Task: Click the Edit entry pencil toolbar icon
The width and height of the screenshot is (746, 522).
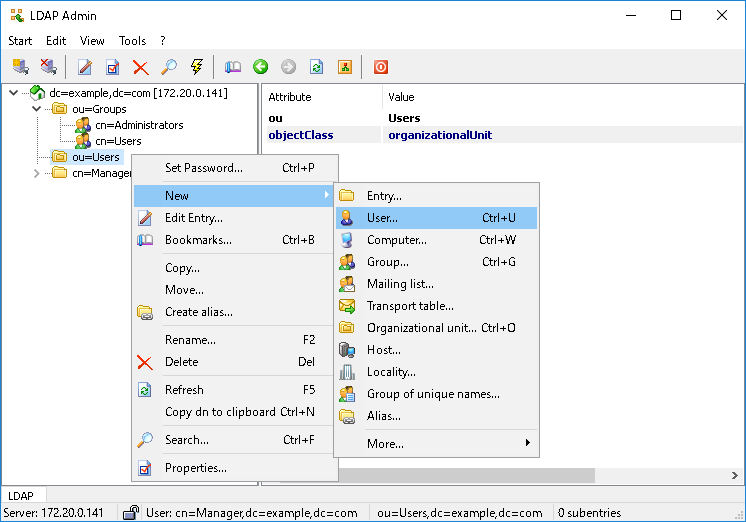Action: (85, 67)
